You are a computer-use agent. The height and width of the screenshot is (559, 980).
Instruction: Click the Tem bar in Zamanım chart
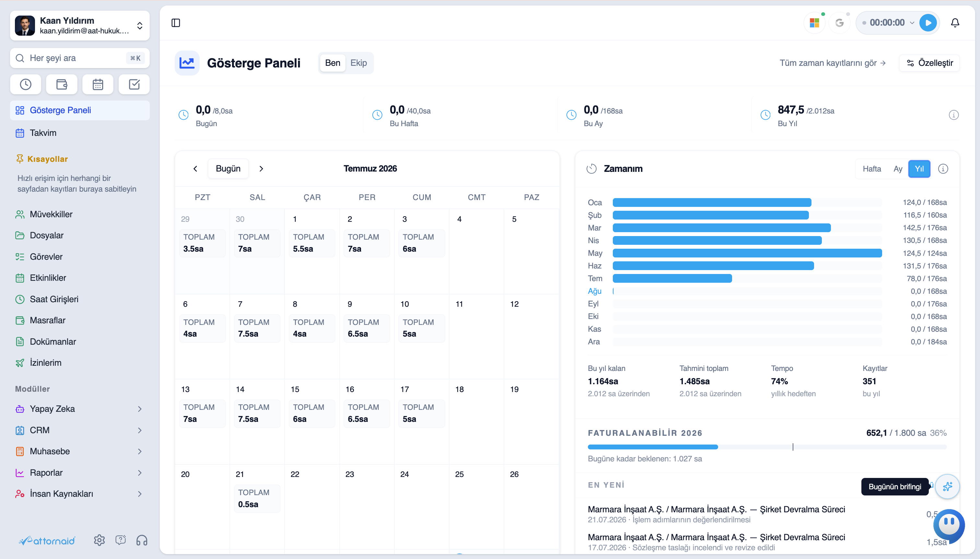click(672, 278)
